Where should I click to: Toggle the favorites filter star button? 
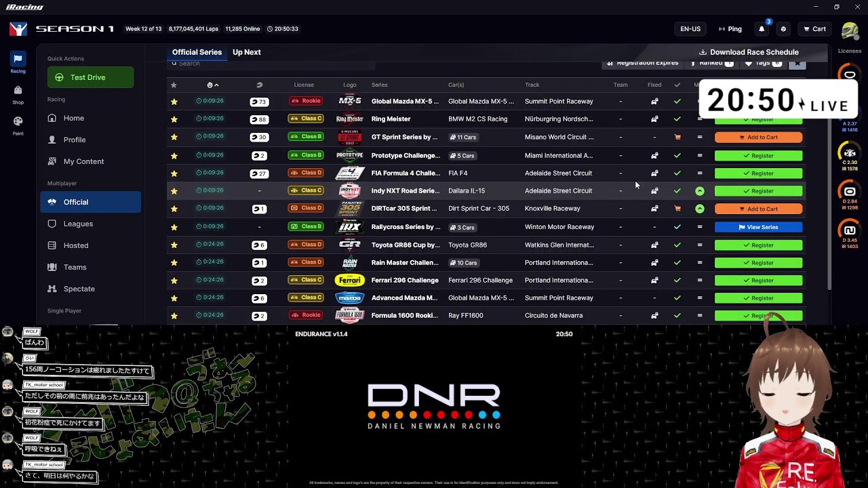pos(797,63)
